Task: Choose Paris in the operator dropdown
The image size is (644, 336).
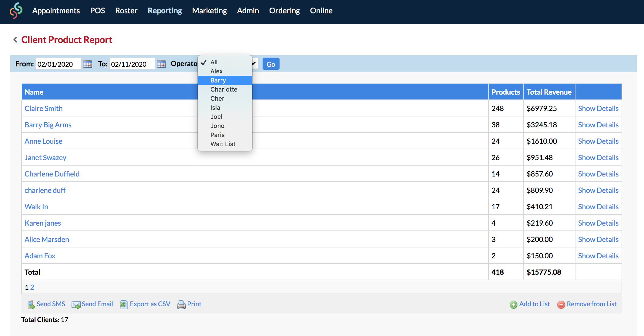Action: point(225,135)
